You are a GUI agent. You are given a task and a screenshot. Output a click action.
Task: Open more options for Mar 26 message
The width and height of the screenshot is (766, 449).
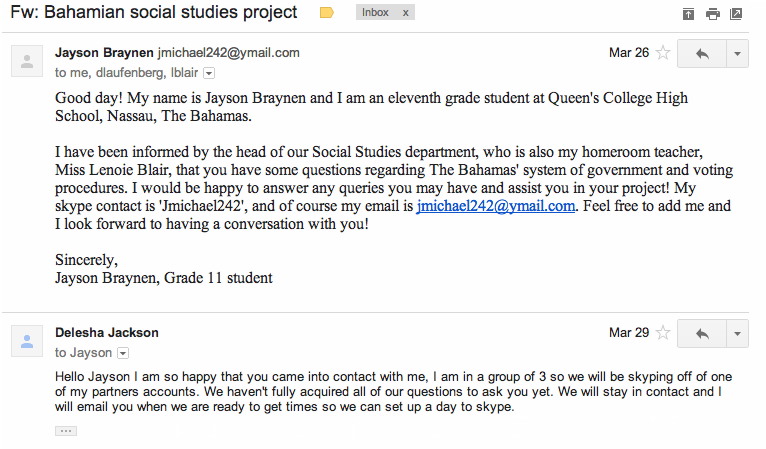(x=738, y=53)
